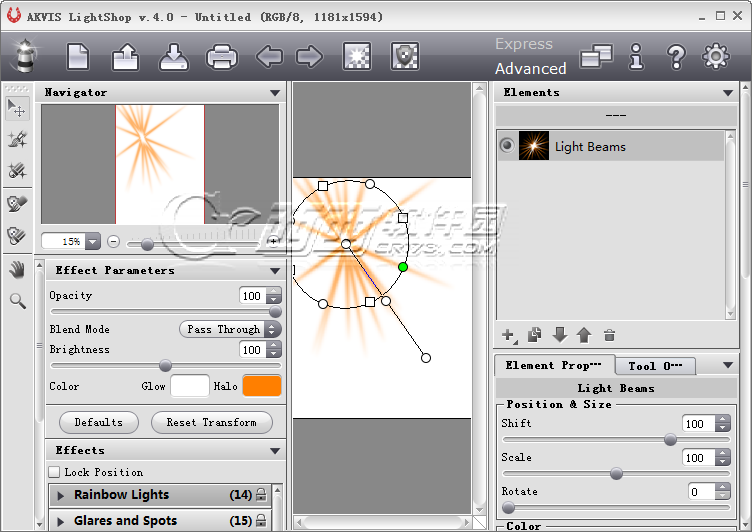The height and width of the screenshot is (532, 752).
Task: Create a new image document
Action: coord(78,57)
